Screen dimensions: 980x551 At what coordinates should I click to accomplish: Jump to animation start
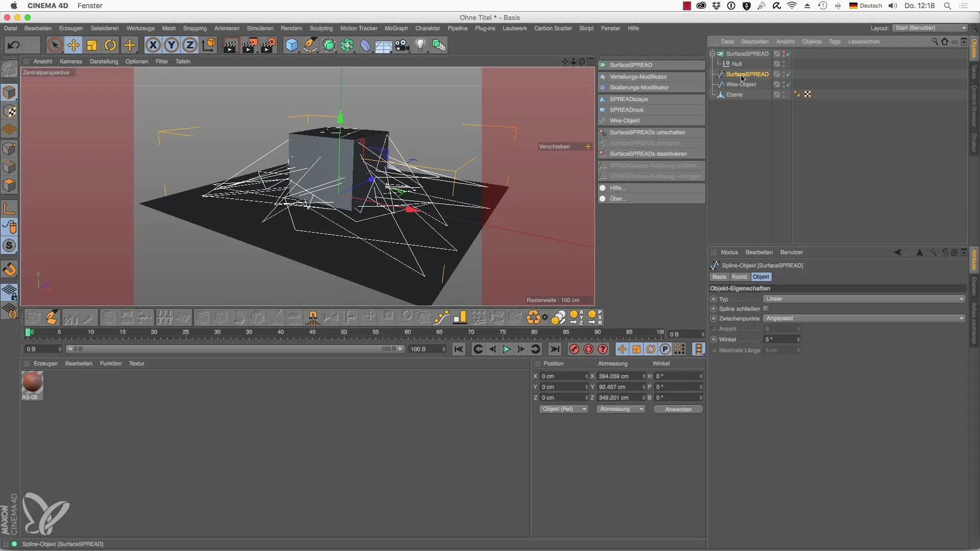[x=459, y=349]
